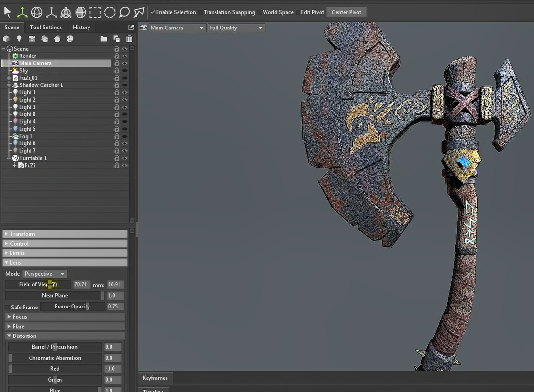Enable the Safe Frame checkbox
The image size is (534, 392).
coord(7,307)
